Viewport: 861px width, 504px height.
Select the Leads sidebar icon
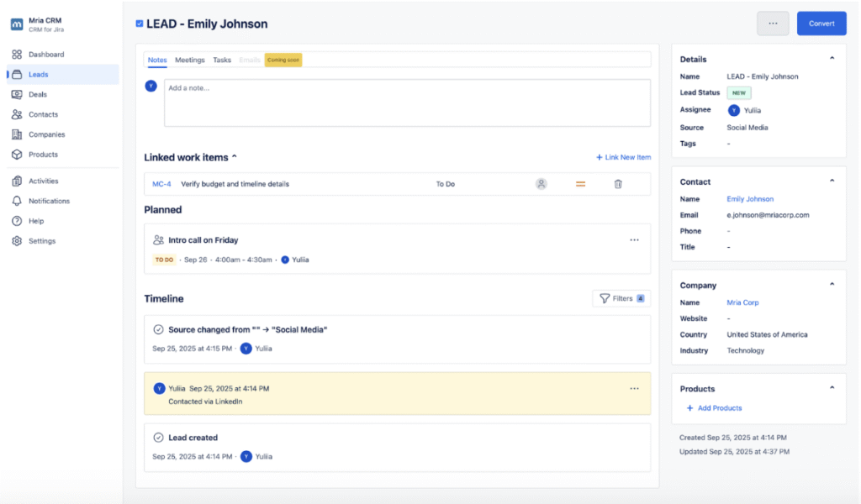(17, 74)
